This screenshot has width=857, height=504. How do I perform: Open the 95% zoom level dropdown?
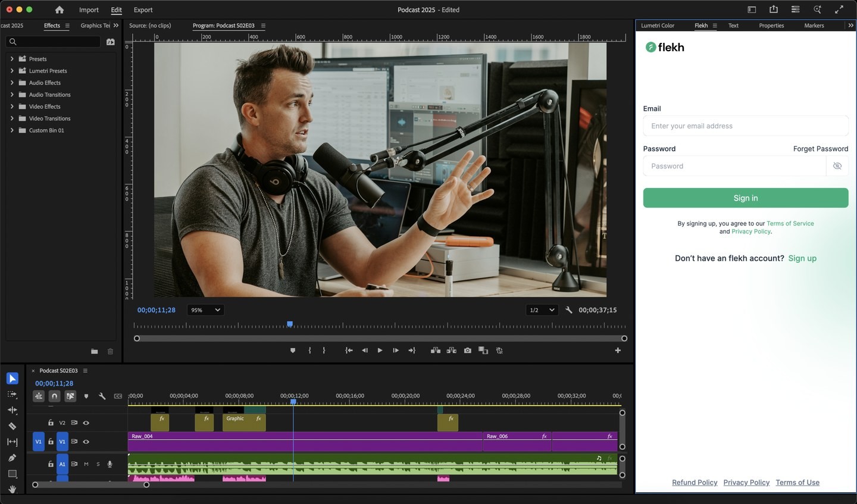pos(205,310)
